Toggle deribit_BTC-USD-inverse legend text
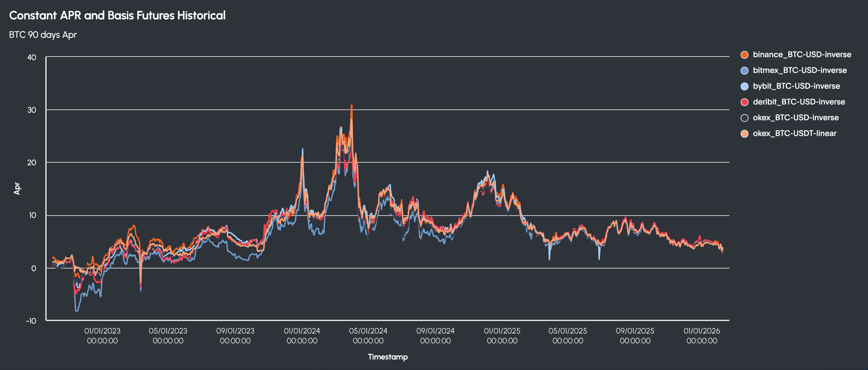This screenshot has height=370, width=868. [x=799, y=102]
